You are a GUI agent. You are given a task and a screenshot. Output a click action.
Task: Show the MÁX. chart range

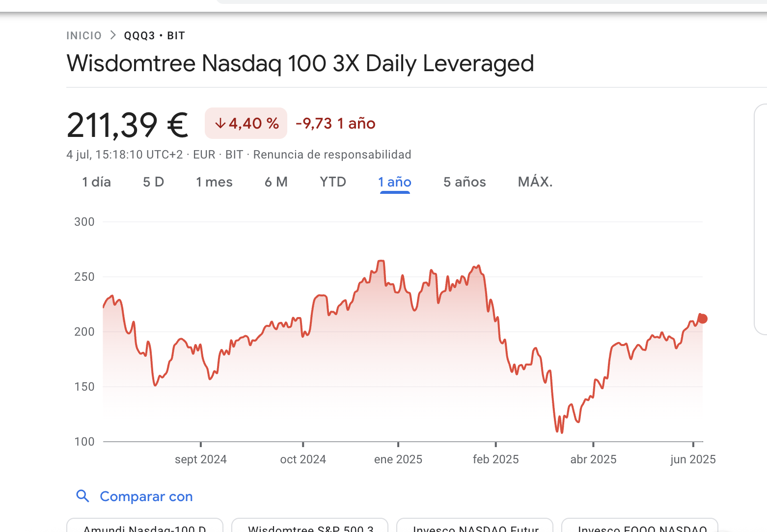tap(535, 182)
